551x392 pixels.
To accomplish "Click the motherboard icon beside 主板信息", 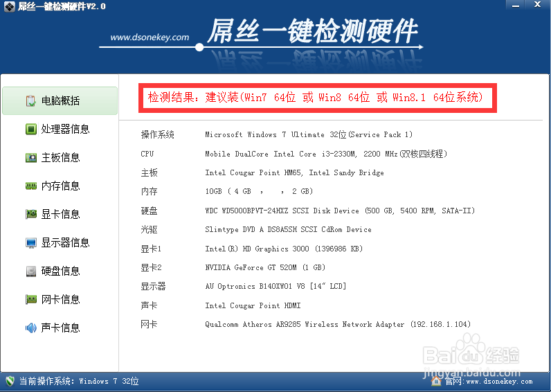I will [x=31, y=157].
